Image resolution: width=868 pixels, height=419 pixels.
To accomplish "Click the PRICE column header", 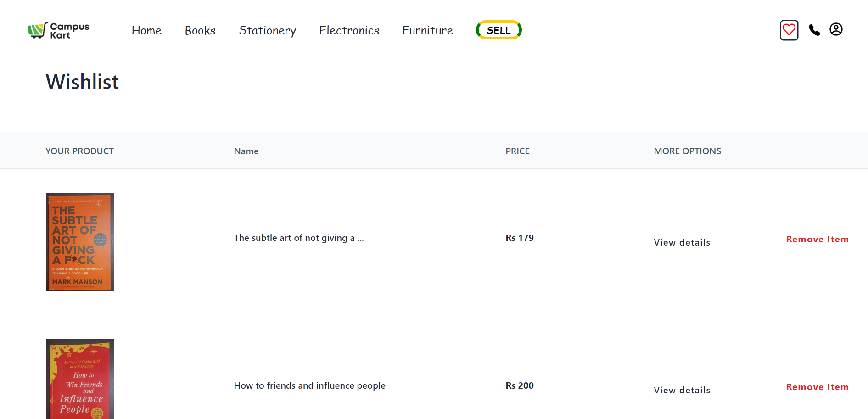I will pyautogui.click(x=517, y=151).
